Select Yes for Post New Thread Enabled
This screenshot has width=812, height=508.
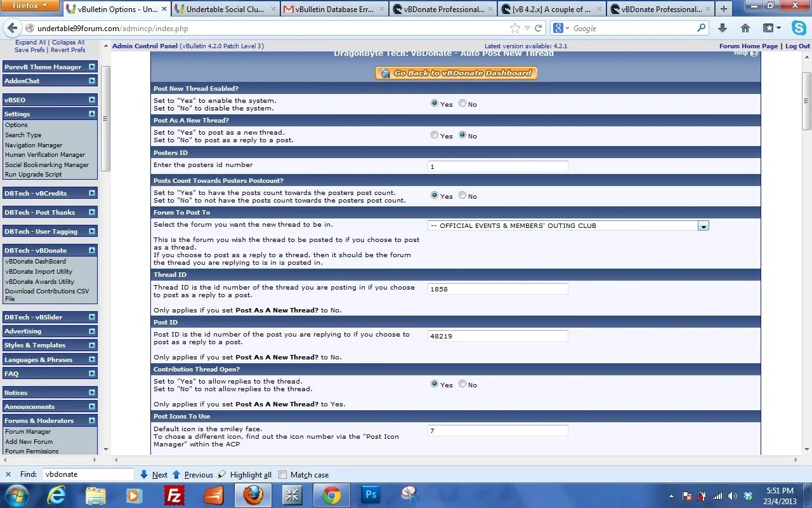point(435,103)
